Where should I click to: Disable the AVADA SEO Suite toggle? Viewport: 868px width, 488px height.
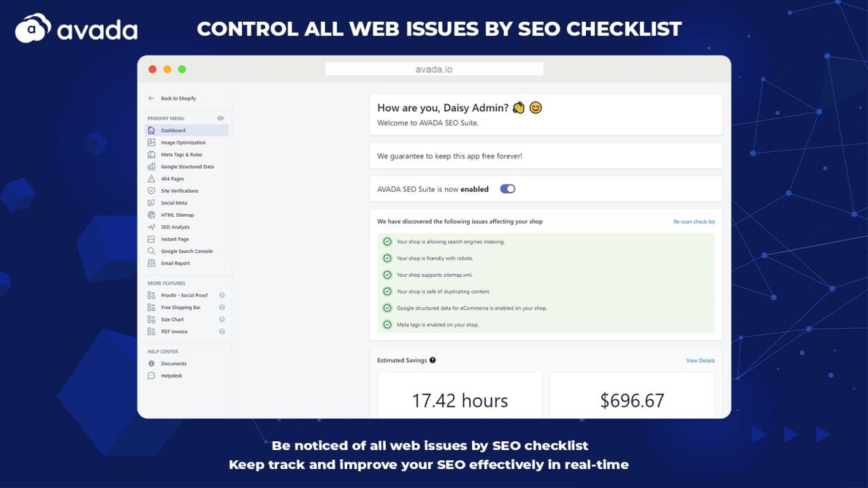(x=507, y=189)
